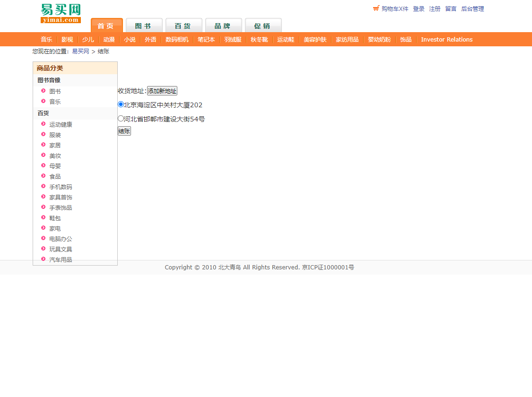
Task: Click the shopping cart icon
Action: pos(376,9)
